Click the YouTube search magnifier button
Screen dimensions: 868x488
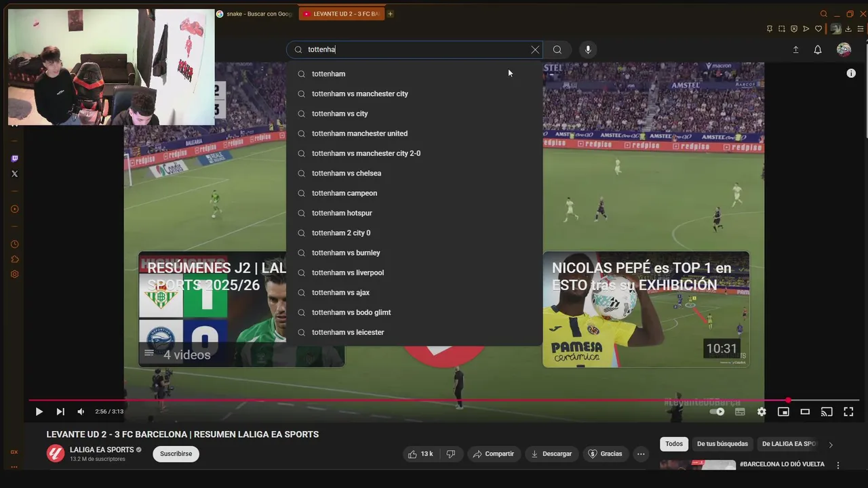pos(557,49)
